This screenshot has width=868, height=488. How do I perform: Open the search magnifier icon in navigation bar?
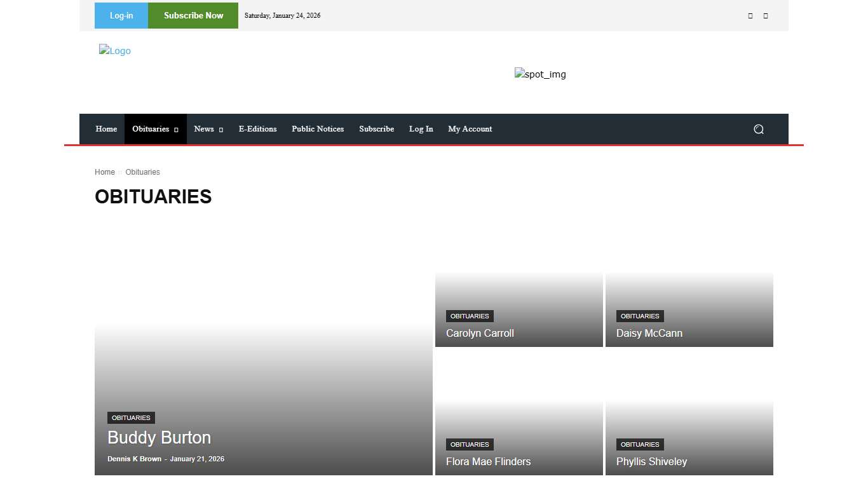pos(758,129)
